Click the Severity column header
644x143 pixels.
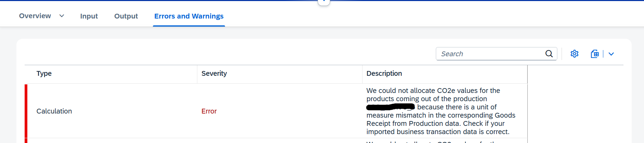(214, 73)
